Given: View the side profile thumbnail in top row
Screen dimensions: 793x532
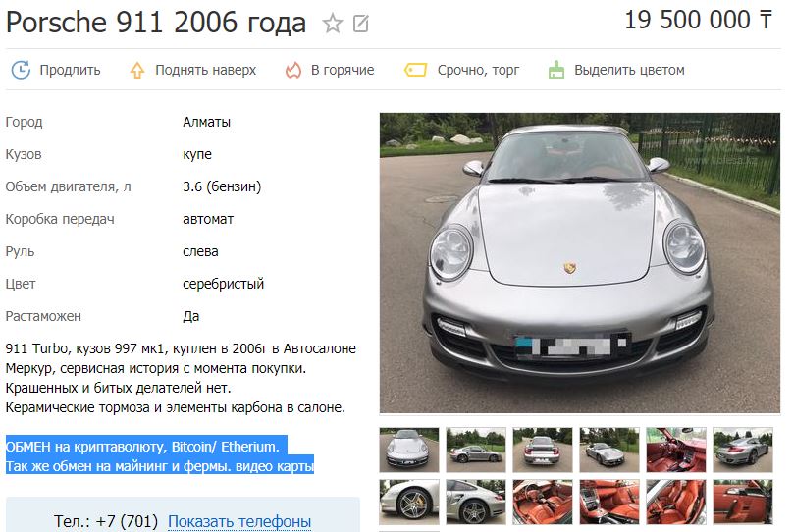Looking at the screenshot, I should tap(476, 450).
